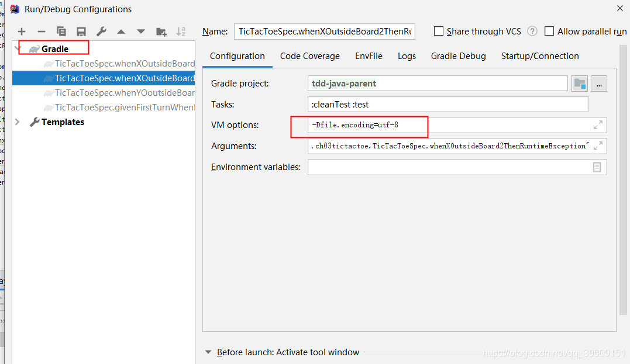Click the help question mark icon
This screenshot has width=630, height=364.
point(532,31)
